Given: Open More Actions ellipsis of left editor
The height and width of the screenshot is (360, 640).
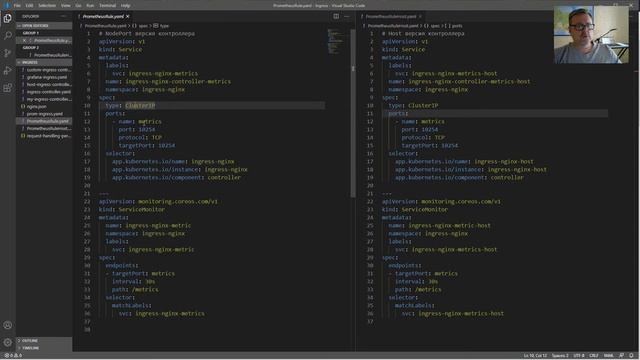Looking at the screenshot, I should (347, 16).
